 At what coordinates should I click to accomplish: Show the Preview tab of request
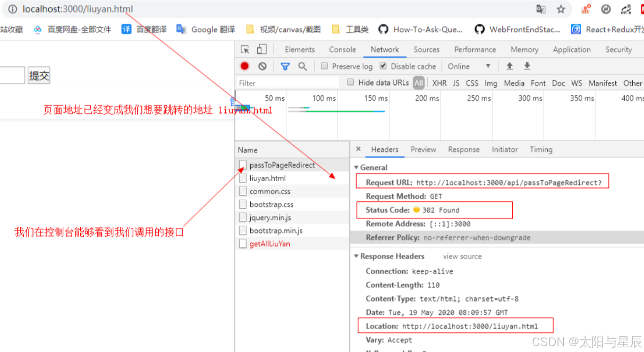(423, 150)
